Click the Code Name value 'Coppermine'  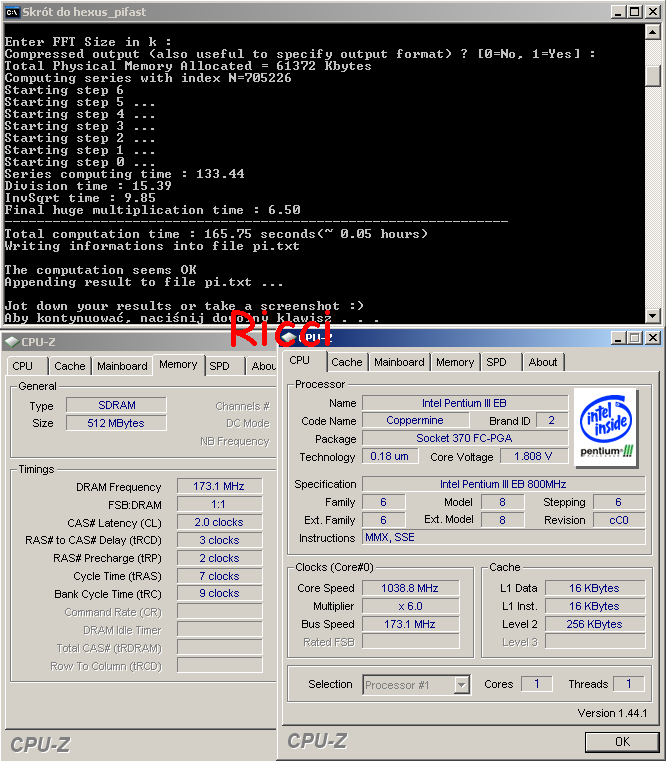click(415, 420)
